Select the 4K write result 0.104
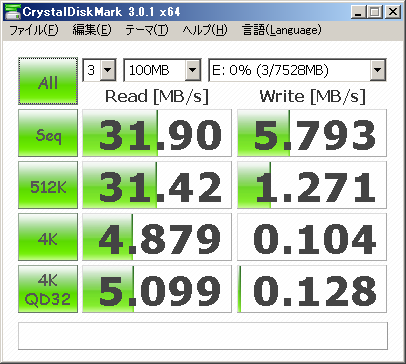The image size is (406, 364). [312, 237]
